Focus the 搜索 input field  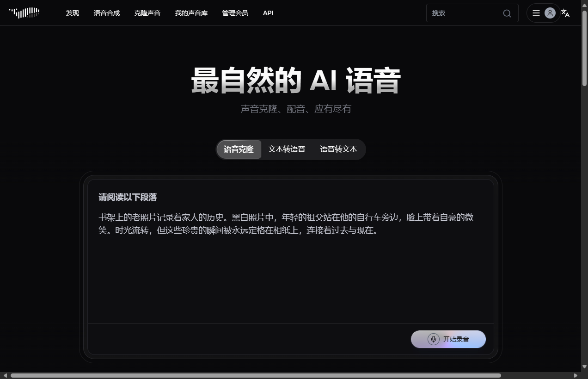465,13
